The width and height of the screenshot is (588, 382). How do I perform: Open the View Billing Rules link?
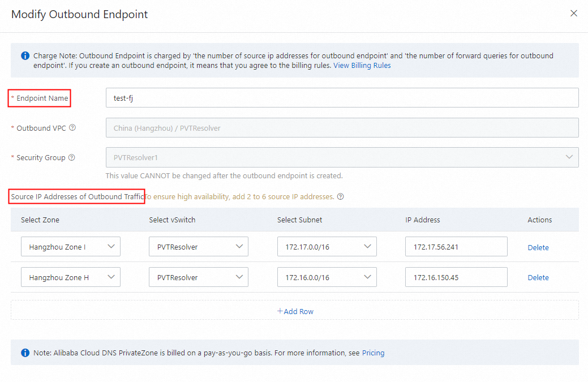point(362,65)
